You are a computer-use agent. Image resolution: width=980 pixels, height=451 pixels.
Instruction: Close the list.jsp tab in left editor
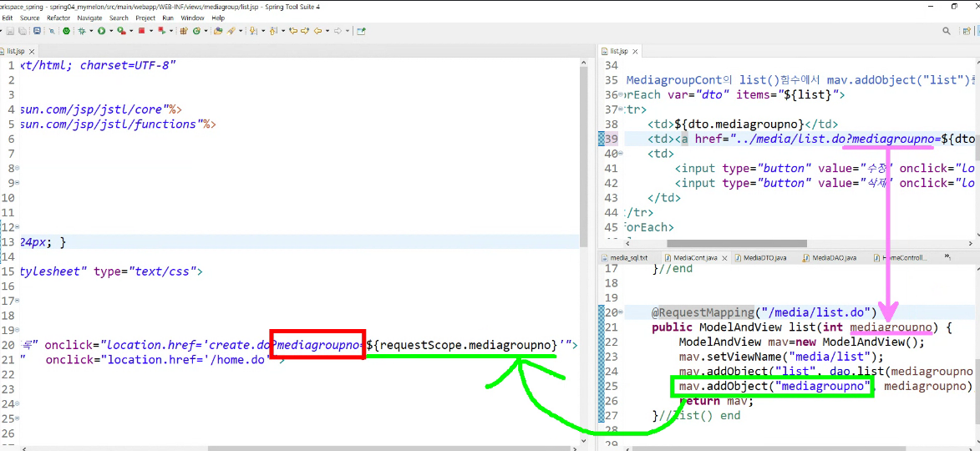pos(32,51)
